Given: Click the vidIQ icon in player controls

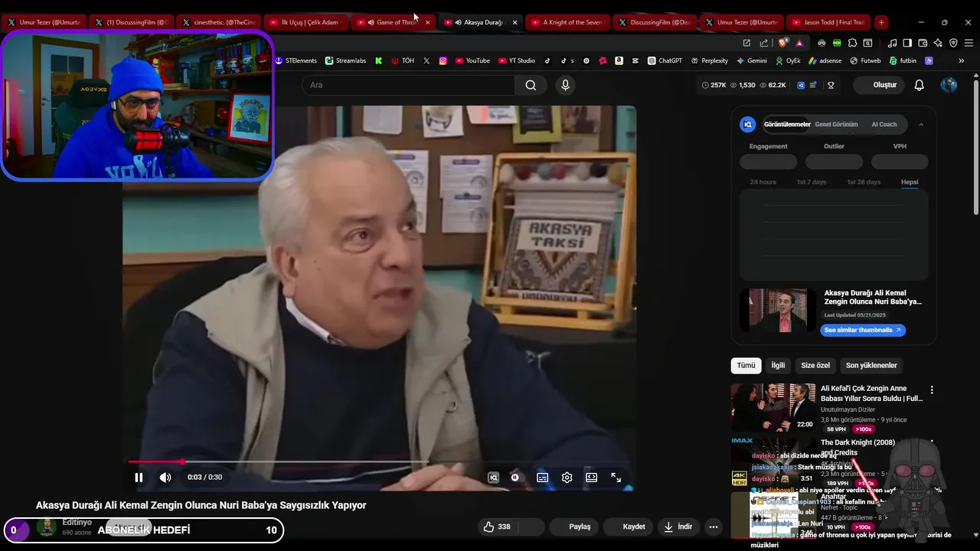Looking at the screenshot, I should (493, 478).
